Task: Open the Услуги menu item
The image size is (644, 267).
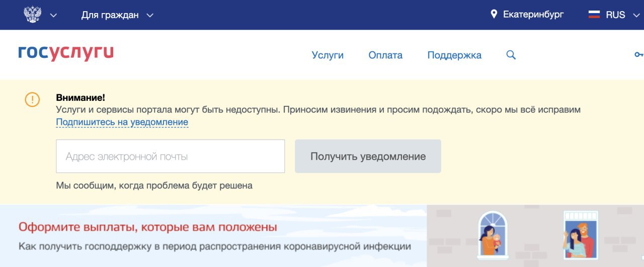Action: pos(328,55)
